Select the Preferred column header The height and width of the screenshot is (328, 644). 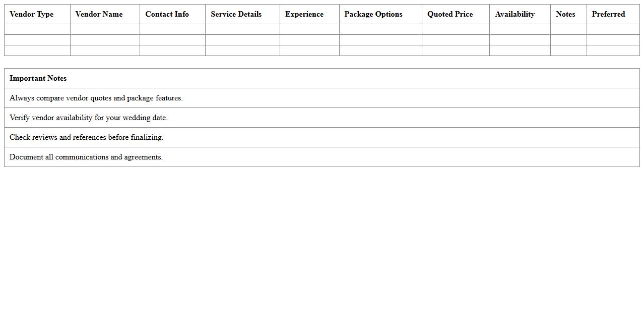[x=608, y=14]
